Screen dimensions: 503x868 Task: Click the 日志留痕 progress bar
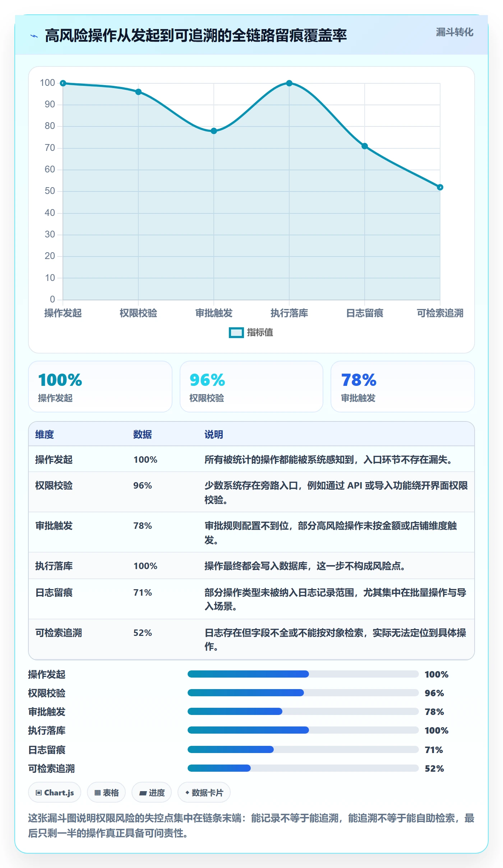click(x=303, y=749)
